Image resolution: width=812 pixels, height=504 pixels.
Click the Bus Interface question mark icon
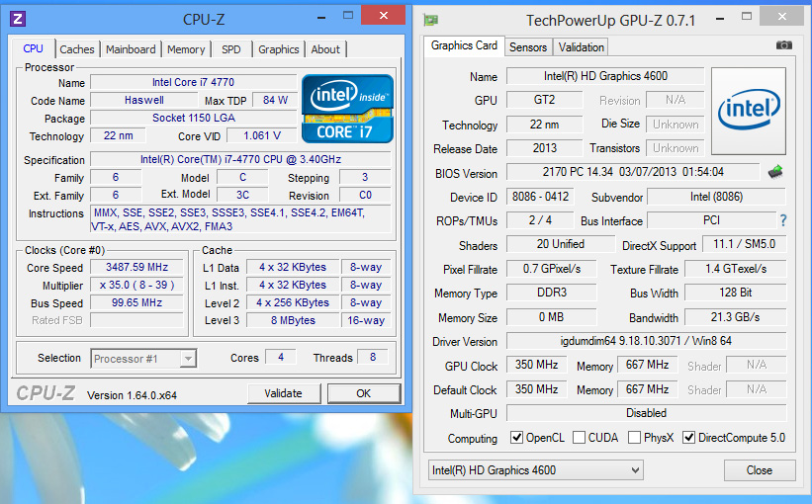coord(783,221)
